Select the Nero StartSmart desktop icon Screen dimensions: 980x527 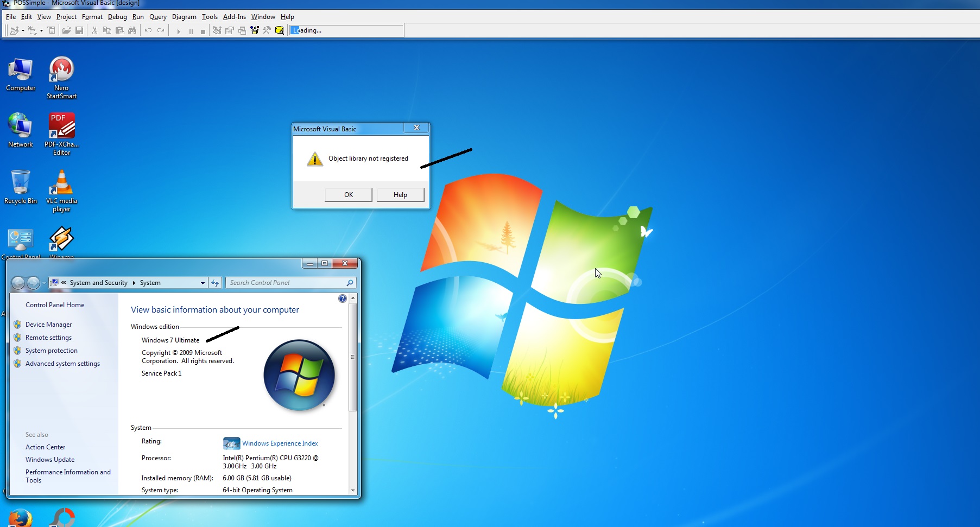(x=61, y=78)
